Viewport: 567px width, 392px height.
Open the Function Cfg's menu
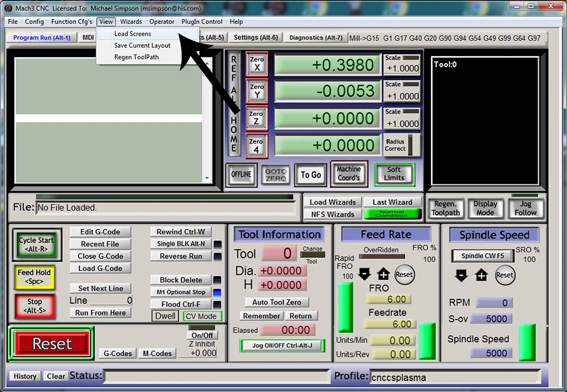coord(72,22)
